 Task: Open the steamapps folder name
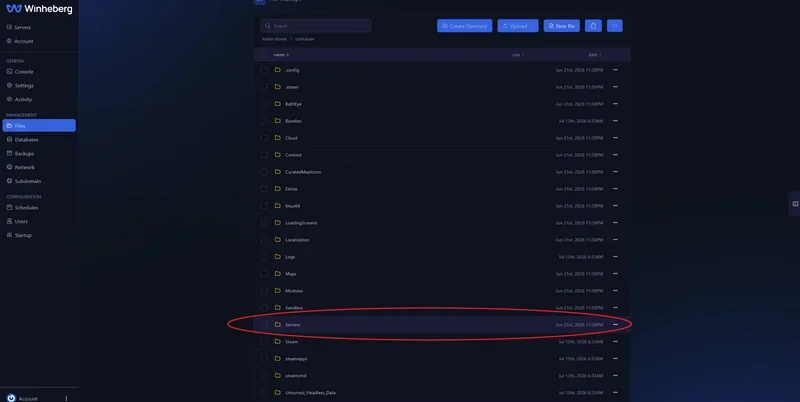pos(296,359)
